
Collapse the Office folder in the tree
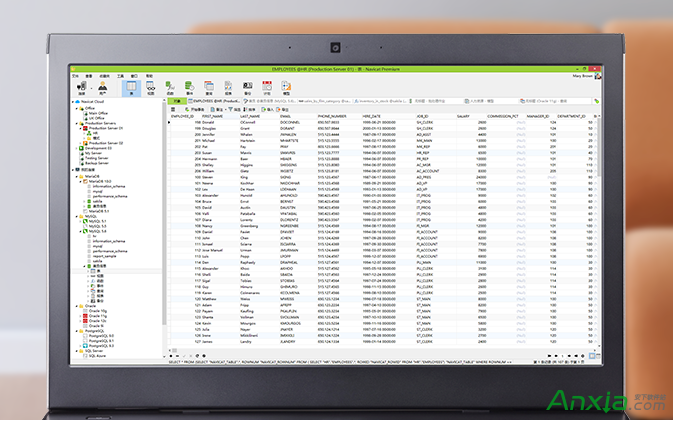(x=77, y=108)
